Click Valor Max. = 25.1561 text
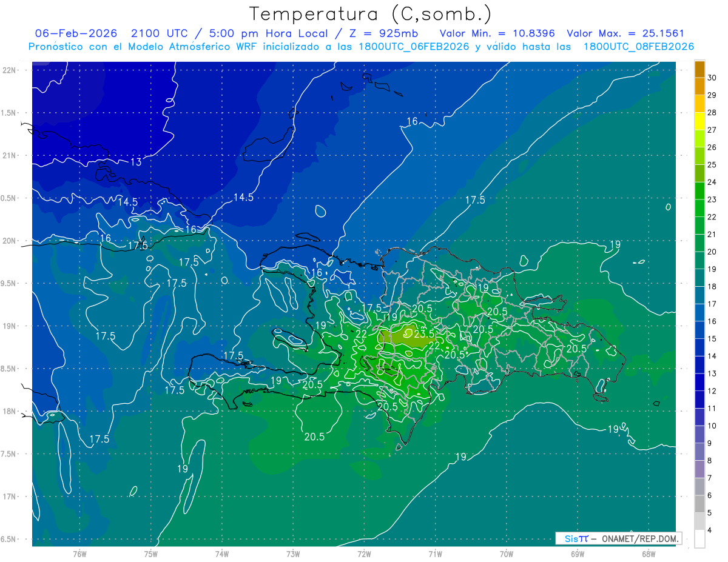Screen dimensions: 728x562 coord(625,33)
